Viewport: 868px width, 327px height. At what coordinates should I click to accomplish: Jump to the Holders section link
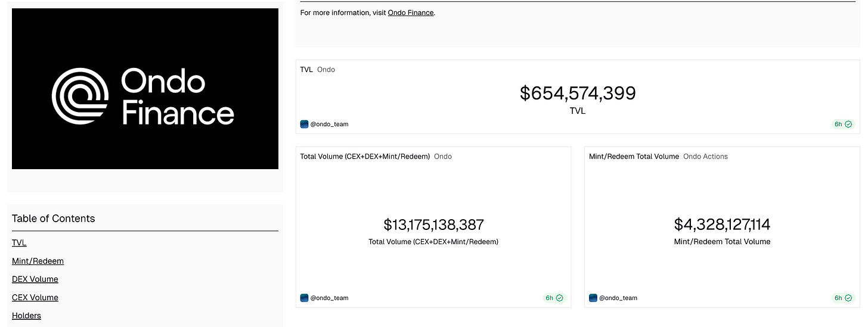(x=26, y=316)
